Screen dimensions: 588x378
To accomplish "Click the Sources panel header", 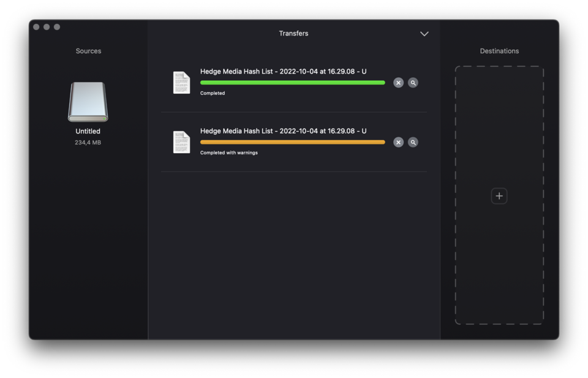I will tap(88, 51).
